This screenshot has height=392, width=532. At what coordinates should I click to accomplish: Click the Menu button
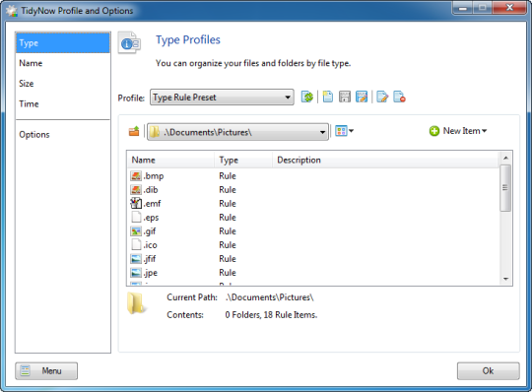coord(46,370)
